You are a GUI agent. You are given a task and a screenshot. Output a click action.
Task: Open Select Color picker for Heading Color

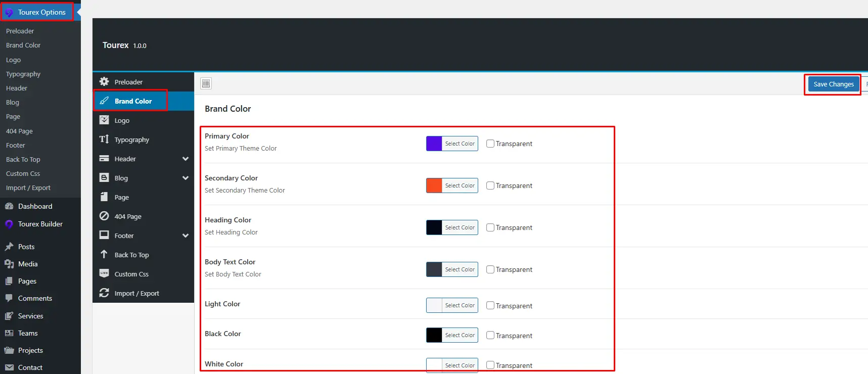[x=460, y=227]
